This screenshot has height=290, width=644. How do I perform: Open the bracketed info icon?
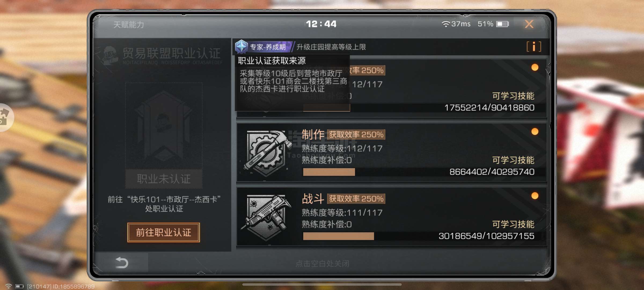(534, 47)
